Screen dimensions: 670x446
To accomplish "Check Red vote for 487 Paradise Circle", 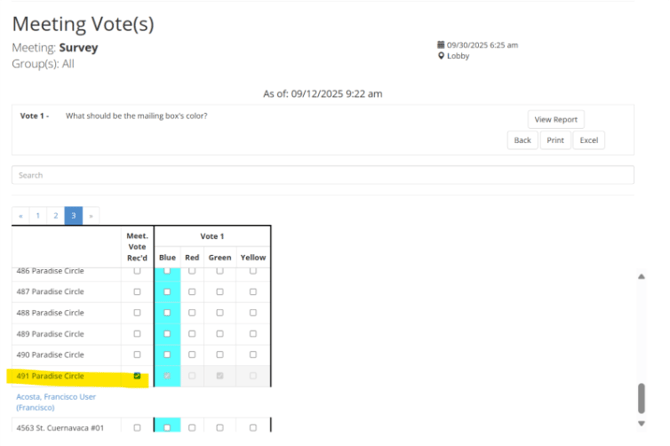I will [x=192, y=292].
